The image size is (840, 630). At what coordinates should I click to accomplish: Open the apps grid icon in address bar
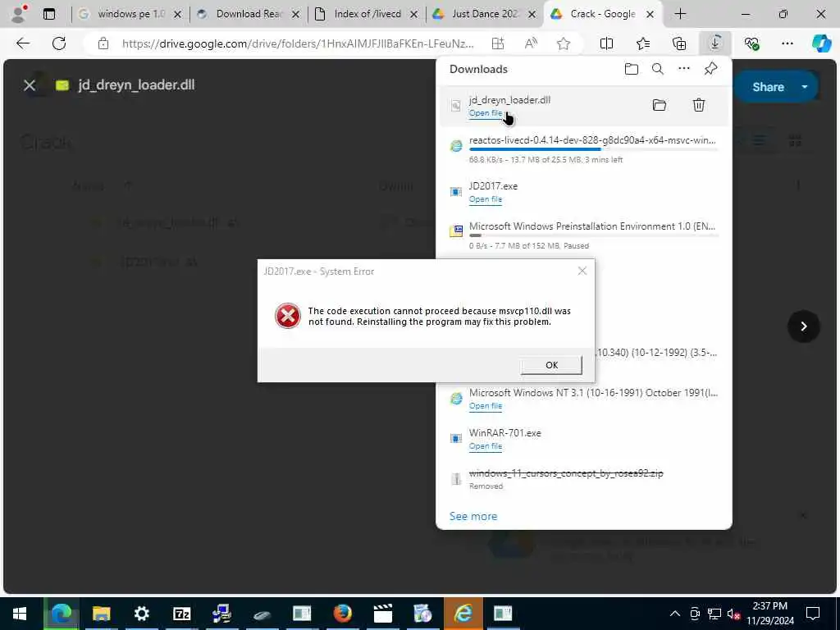coord(498,43)
